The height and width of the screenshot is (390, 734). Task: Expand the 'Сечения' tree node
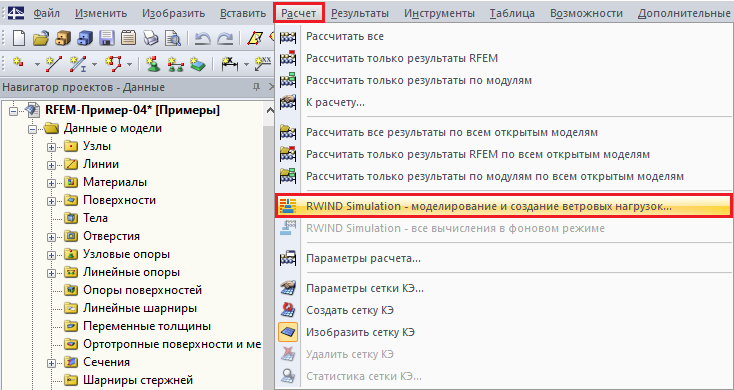(51, 363)
